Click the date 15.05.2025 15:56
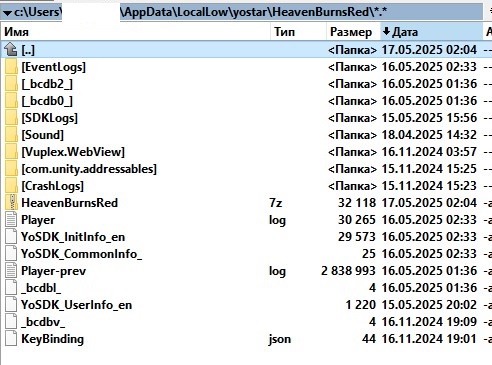The width and height of the screenshot is (492, 365). [x=429, y=118]
